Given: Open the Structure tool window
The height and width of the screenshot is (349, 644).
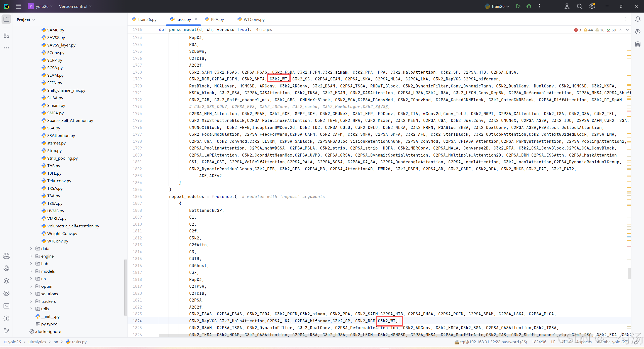Looking at the screenshot, I should click(7, 36).
